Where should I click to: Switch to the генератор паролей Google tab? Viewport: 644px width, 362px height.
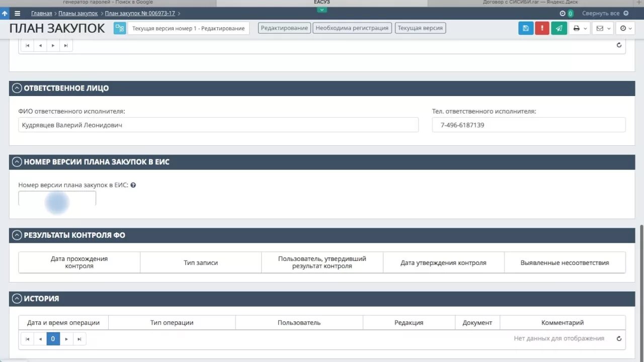[x=108, y=3]
